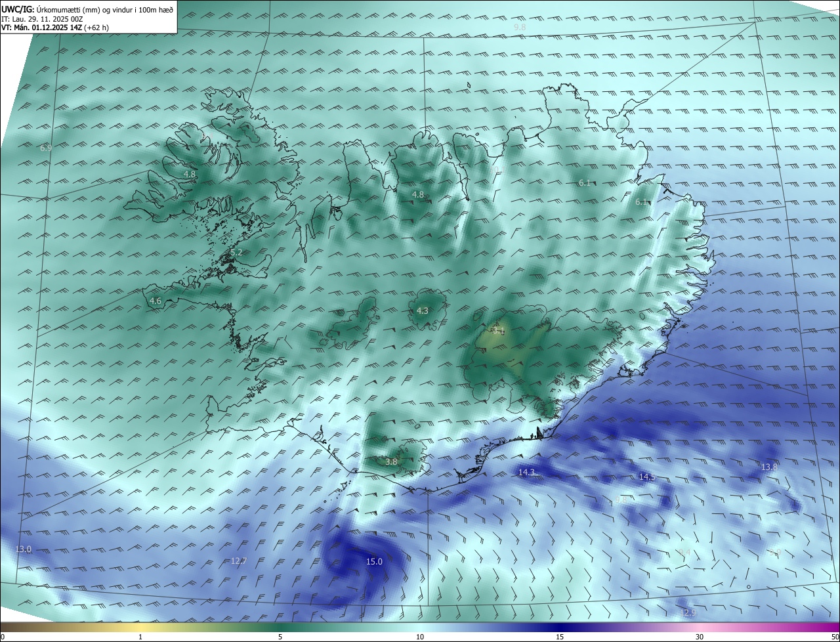
Task: Click the calm-wind circle symbol offshore southeast
Action: click(x=749, y=587)
